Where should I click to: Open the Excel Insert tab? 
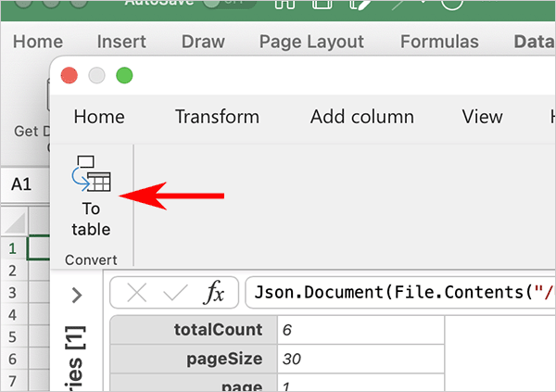pyautogui.click(x=120, y=42)
